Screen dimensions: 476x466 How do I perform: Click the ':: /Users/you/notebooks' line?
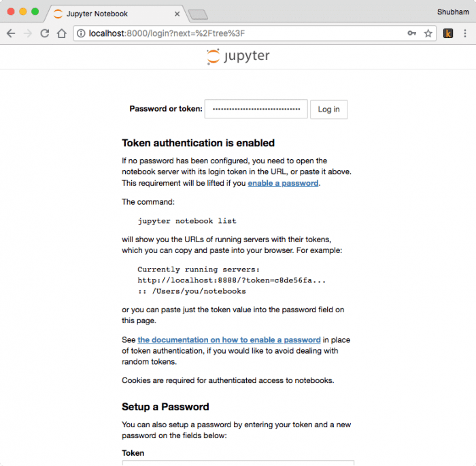click(192, 291)
